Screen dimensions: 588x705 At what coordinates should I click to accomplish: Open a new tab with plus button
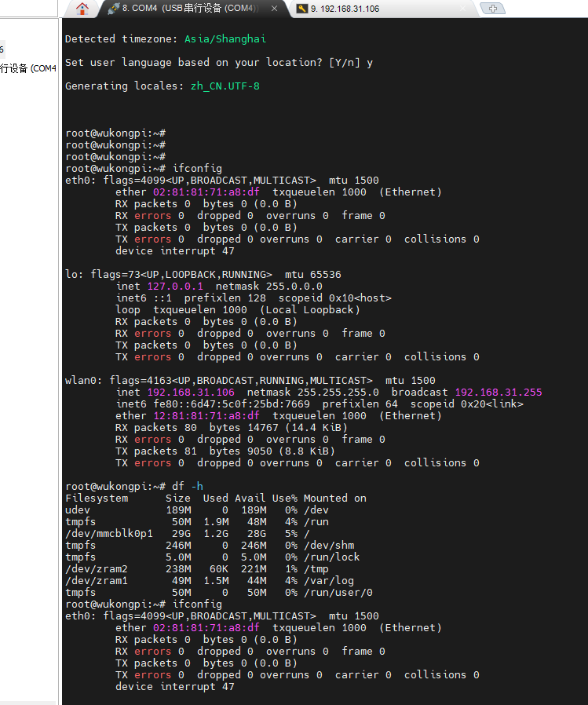(493, 9)
